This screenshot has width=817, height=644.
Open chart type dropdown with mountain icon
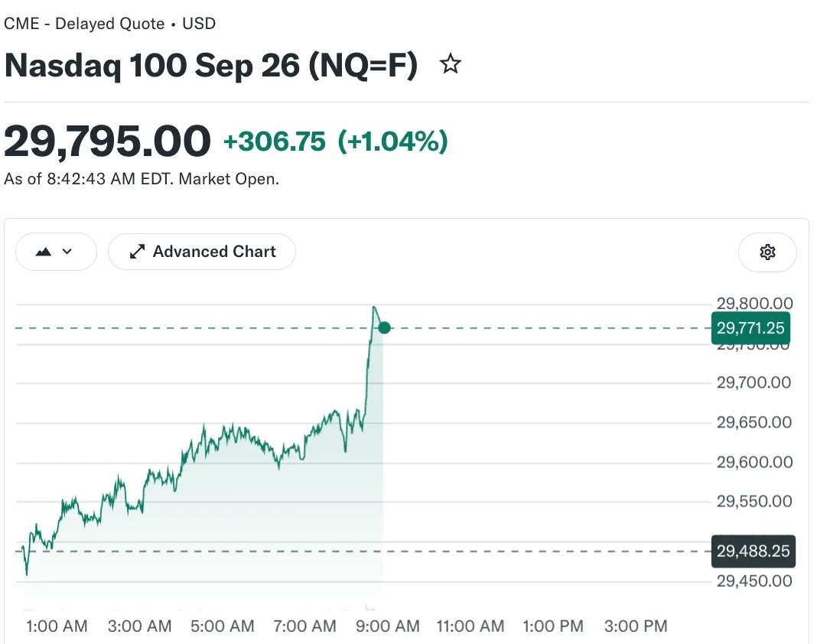point(56,252)
